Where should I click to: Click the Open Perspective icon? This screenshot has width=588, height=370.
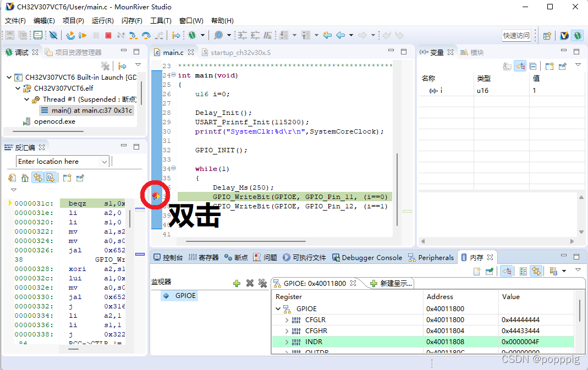[x=547, y=36]
